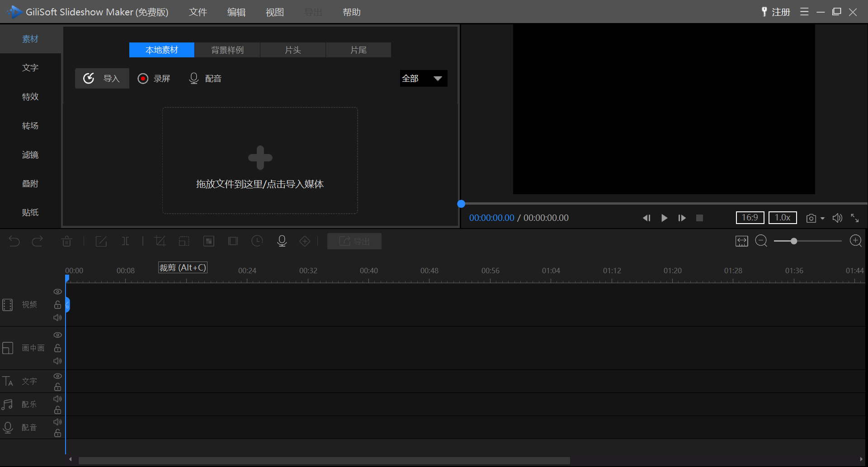Viewport: 868px width, 467px height.
Task: Mute the 配音 voiceover track
Action: coord(57,422)
